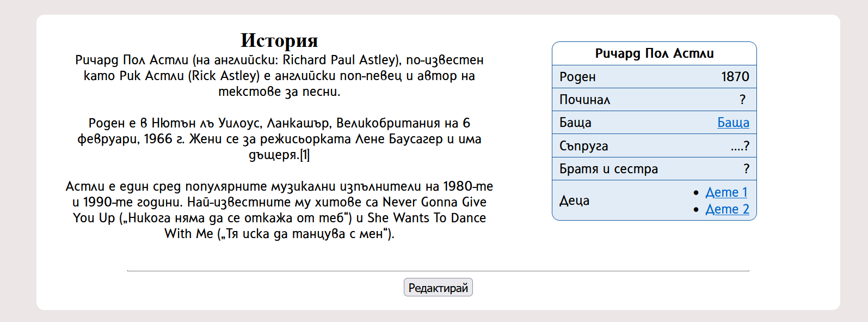
Task: Click the question mark beside Братя и сестра
Action: click(x=746, y=169)
